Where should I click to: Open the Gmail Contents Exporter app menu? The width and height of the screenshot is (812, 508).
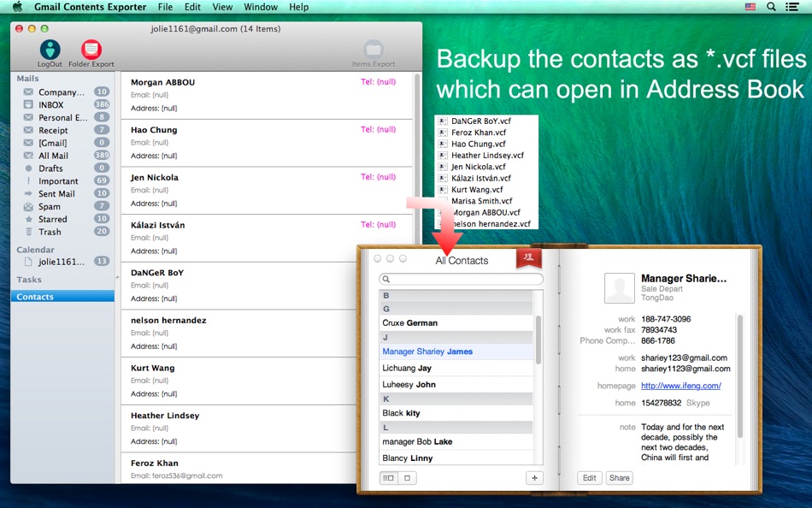click(x=90, y=7)
